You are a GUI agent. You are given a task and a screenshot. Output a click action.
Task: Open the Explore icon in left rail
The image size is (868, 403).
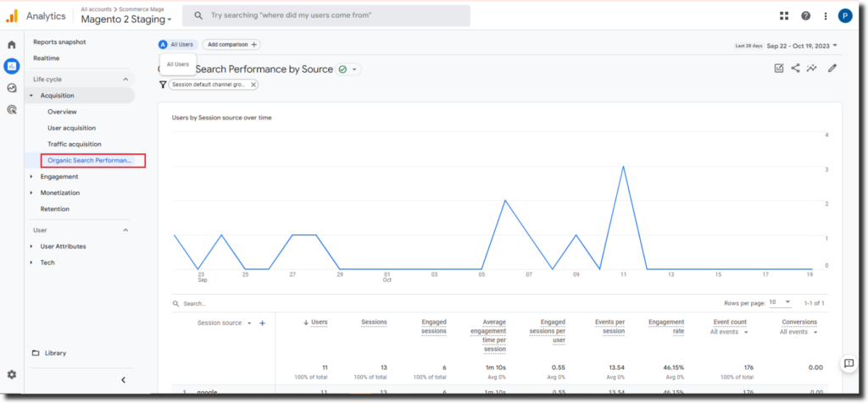[11, 87]
